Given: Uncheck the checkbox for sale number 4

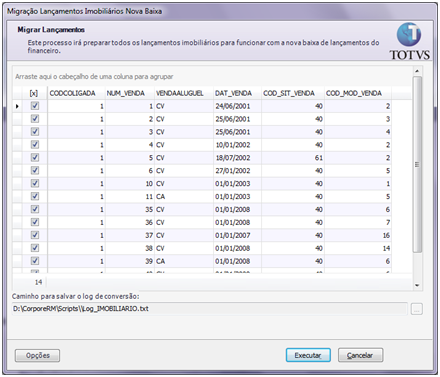Looking at the screenshot, I should (35, 145).
